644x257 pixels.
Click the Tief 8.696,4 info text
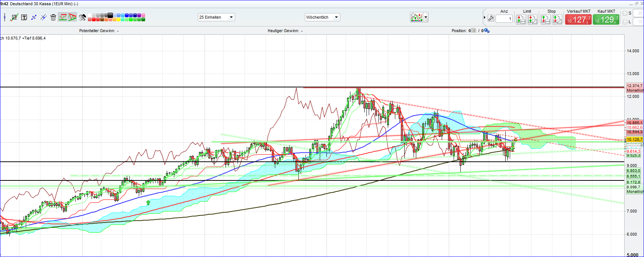pos(35,38)
